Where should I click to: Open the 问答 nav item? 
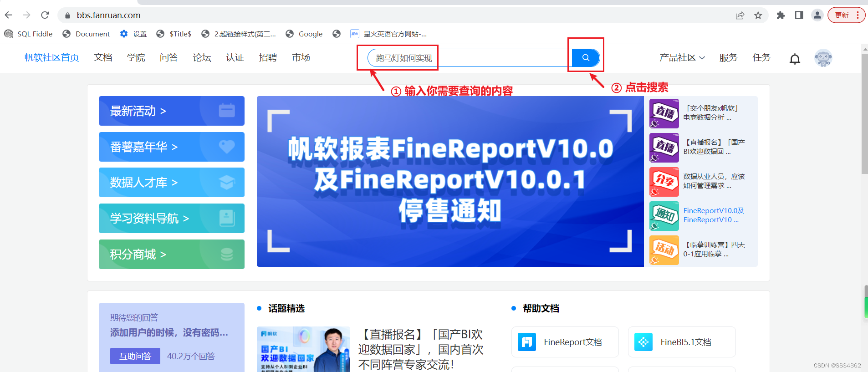[169, 57]
